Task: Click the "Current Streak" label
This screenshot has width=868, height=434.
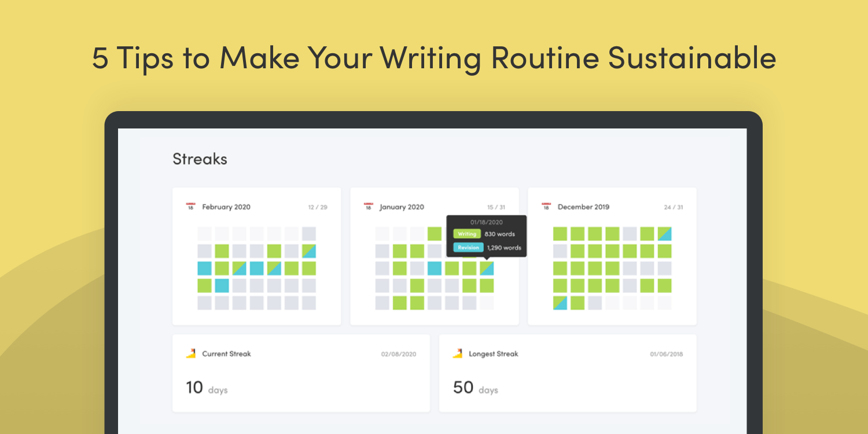Action: [x=226, y=354]
